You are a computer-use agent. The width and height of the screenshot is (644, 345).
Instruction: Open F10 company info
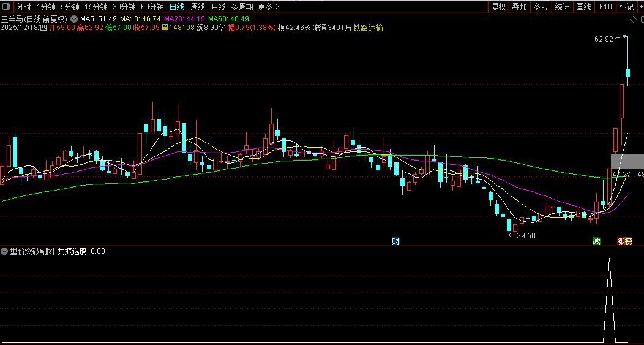pos(605,7)
